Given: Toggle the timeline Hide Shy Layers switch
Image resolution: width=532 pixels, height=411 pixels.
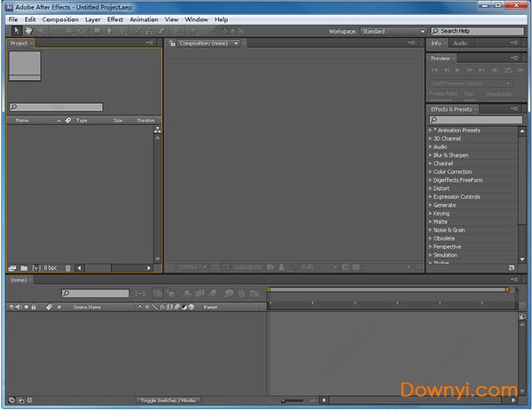Looking at the screenshot, I should (187, 293).
